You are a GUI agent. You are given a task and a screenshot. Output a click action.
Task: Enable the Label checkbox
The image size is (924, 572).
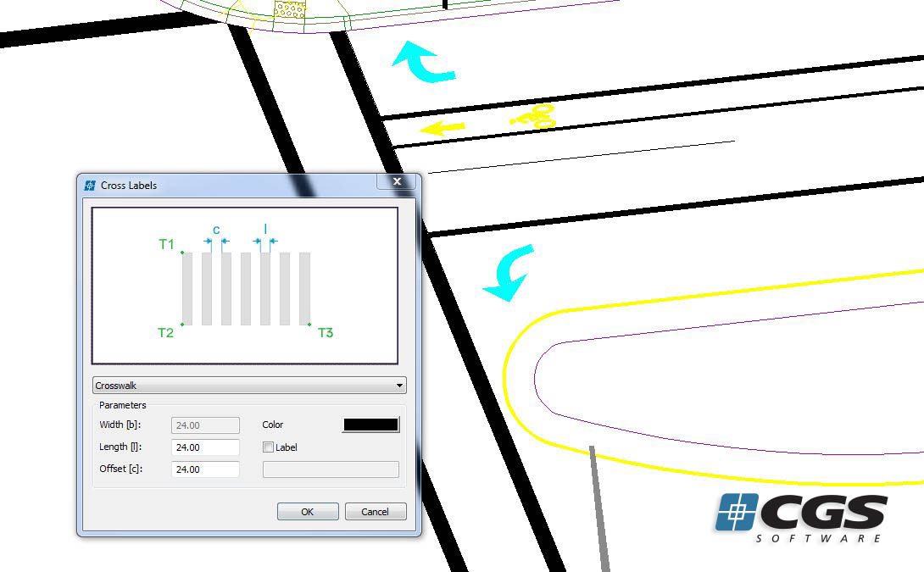point(268,447)
